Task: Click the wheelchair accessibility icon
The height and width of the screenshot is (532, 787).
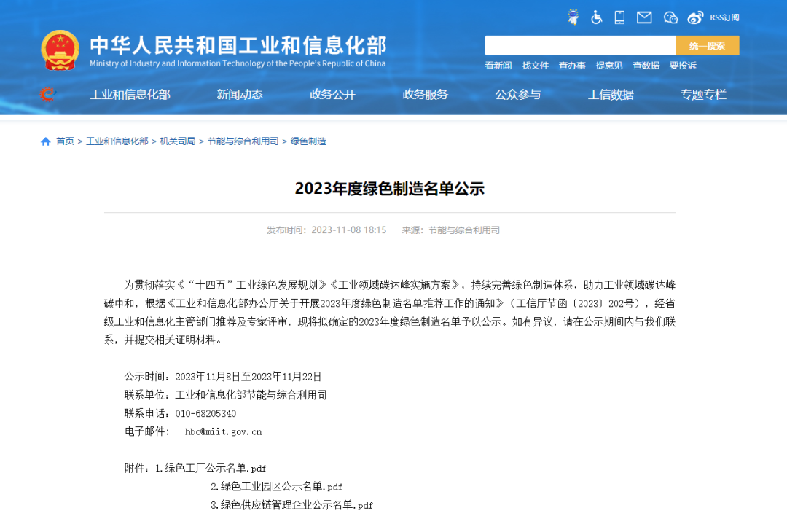Action: coord(596,17)
